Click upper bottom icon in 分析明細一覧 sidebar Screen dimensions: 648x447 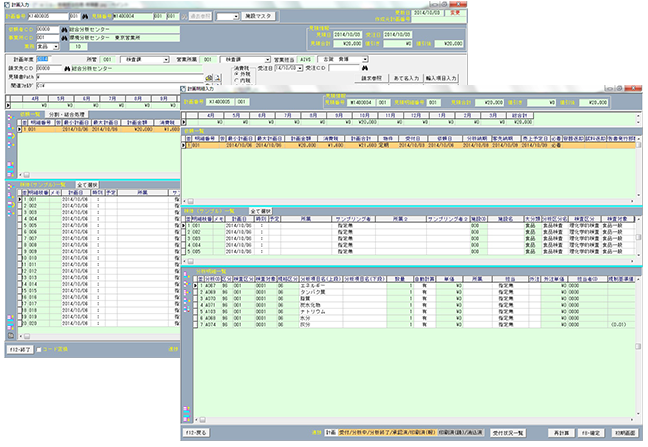click(x=186, y=410)
